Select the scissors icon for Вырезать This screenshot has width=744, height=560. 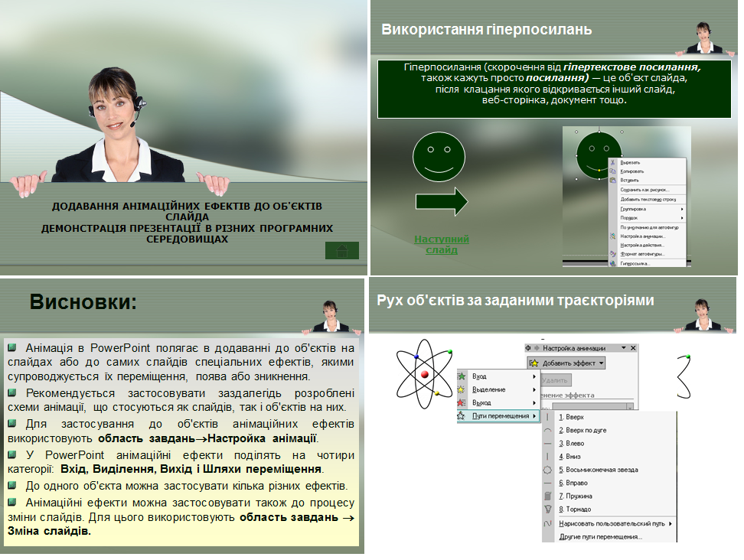click(x=612, y=161)
